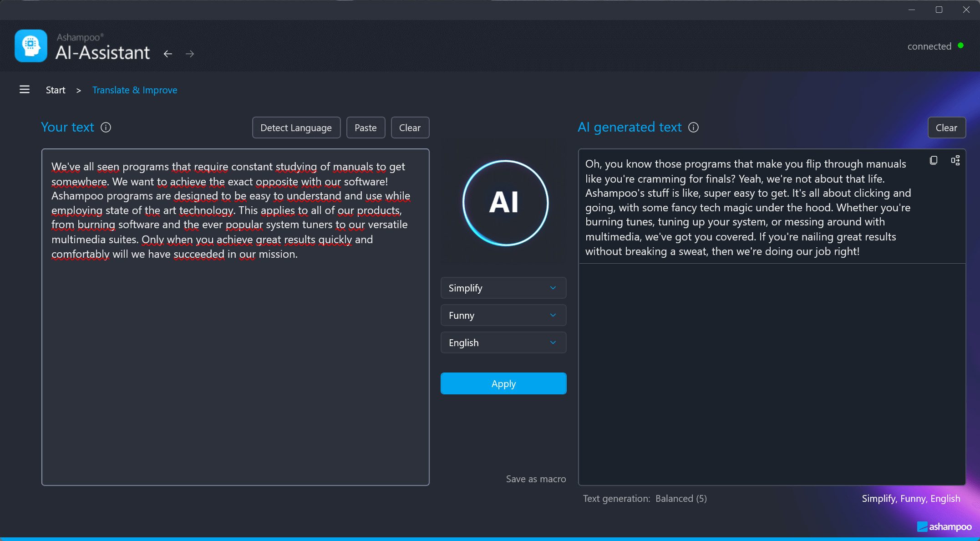The width and height of the screenshot is (980, 541).
Task: Clear the AI generated text
Action: point(946,128)
